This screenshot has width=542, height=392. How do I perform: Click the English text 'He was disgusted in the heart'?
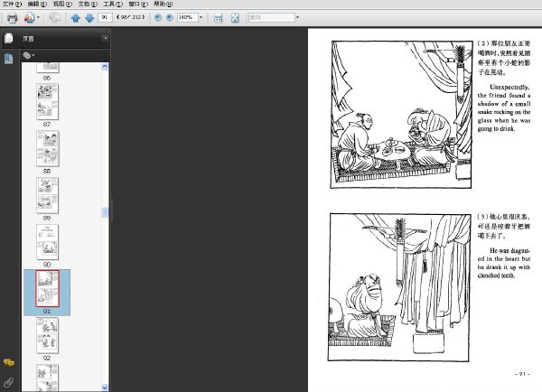[x=504, y=263]
